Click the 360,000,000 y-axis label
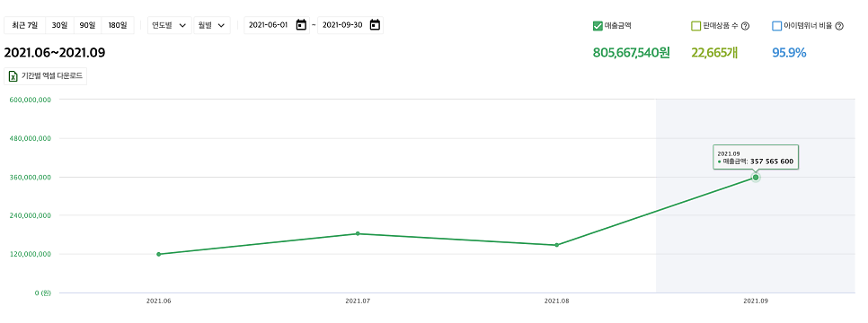Screen dimensions: 868x323 point(31,178)
